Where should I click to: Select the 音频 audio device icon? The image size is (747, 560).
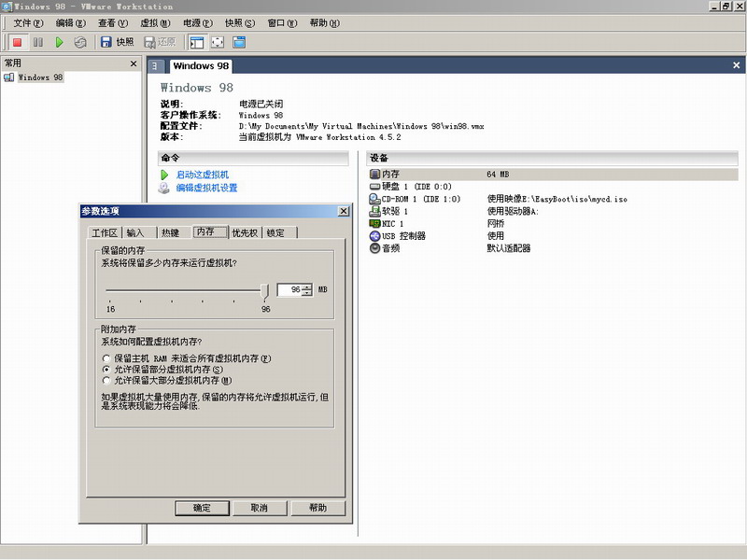pyautogui.click(x=375, y=248)
